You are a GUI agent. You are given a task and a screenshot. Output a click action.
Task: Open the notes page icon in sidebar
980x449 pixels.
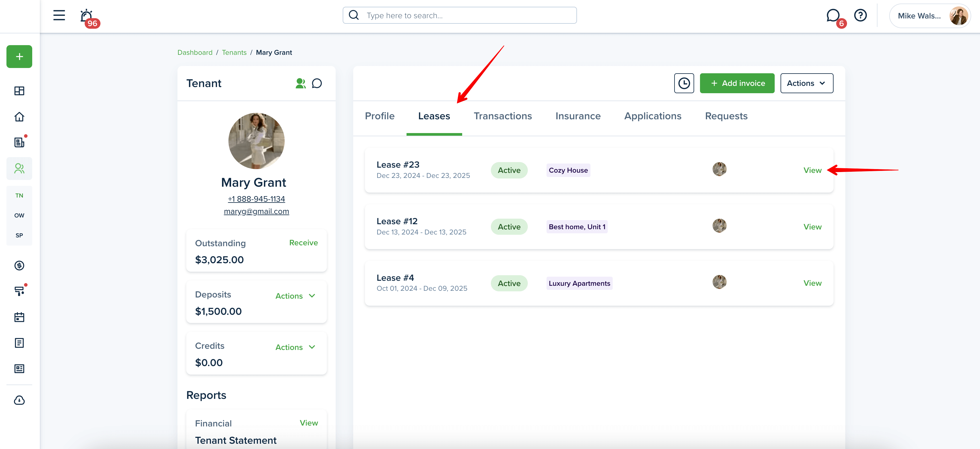pos(19,343)
